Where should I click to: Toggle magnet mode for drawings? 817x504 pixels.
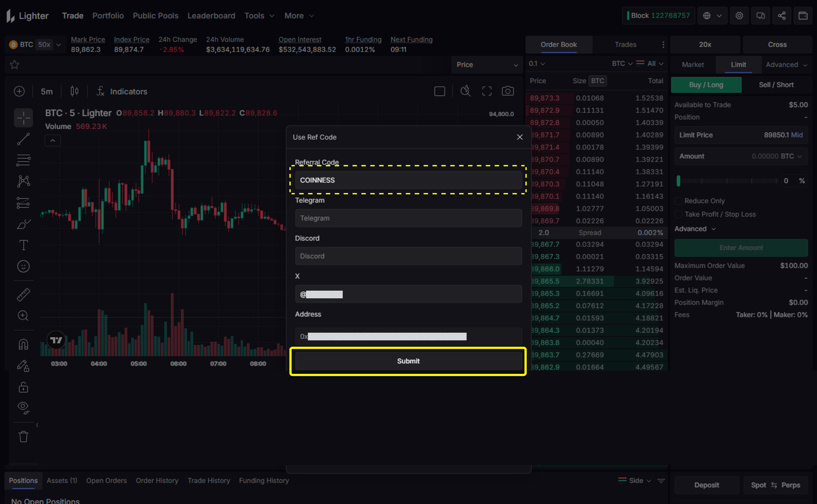coord(23,344)
